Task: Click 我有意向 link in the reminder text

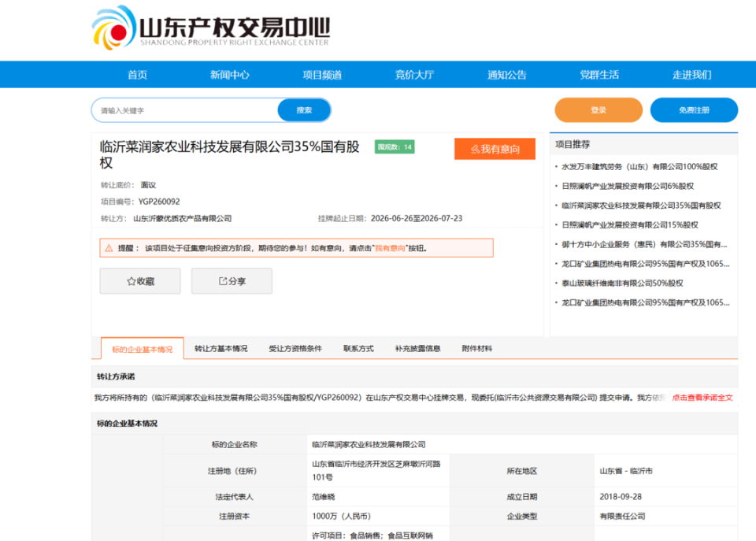Action: pos(390,248)
